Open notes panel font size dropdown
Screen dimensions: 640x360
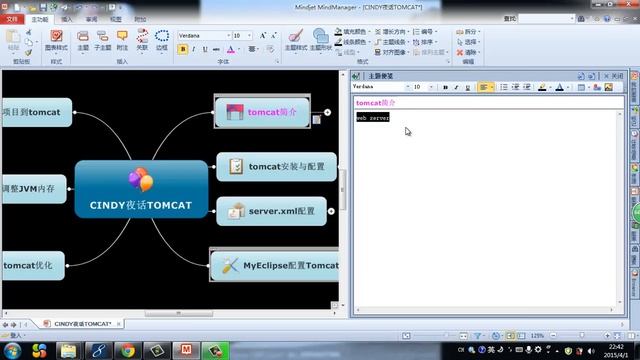coord(431,87)
